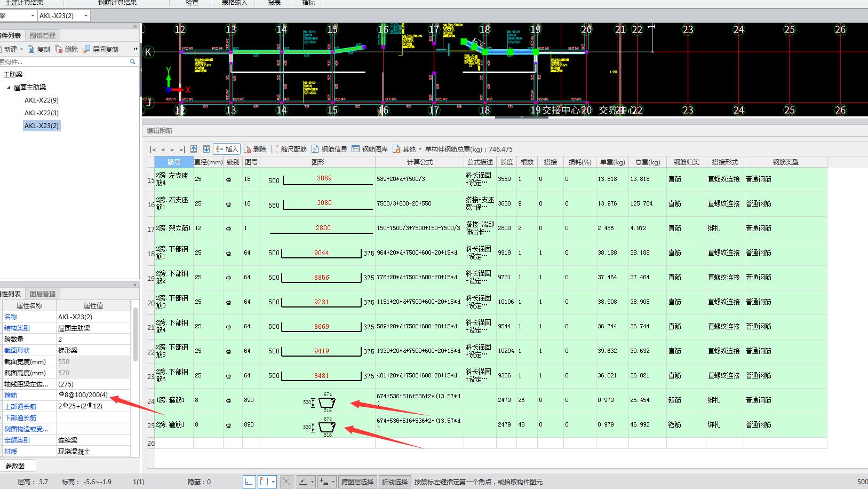Open the 其他 dropdown menu
Viewport: 868px width, 489px height.
click(407, 149)
